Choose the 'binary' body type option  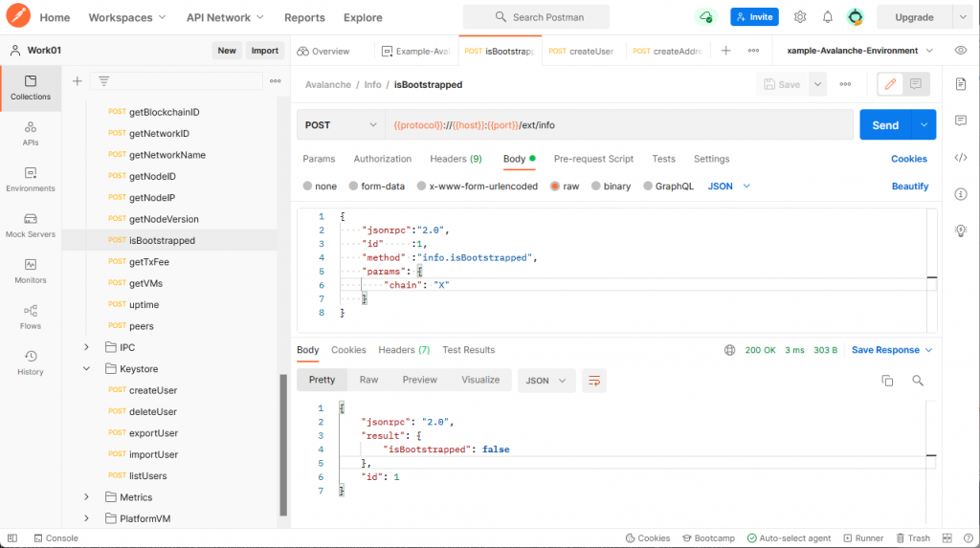click(x=596, y=186)
